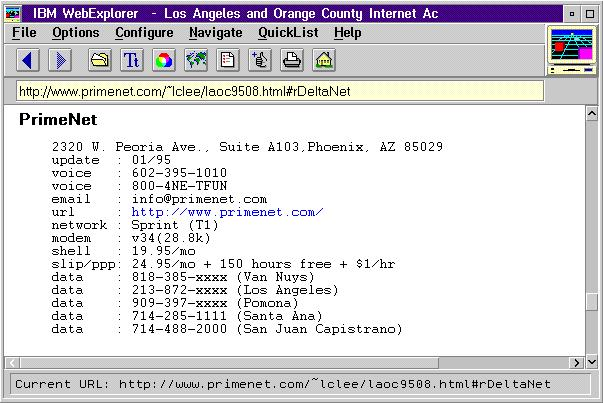The width and height of the screenshot is (603, 403).
Task: Click the 714-488-2000 (San Juan Capistrano) line
Action: click(227, 329)
